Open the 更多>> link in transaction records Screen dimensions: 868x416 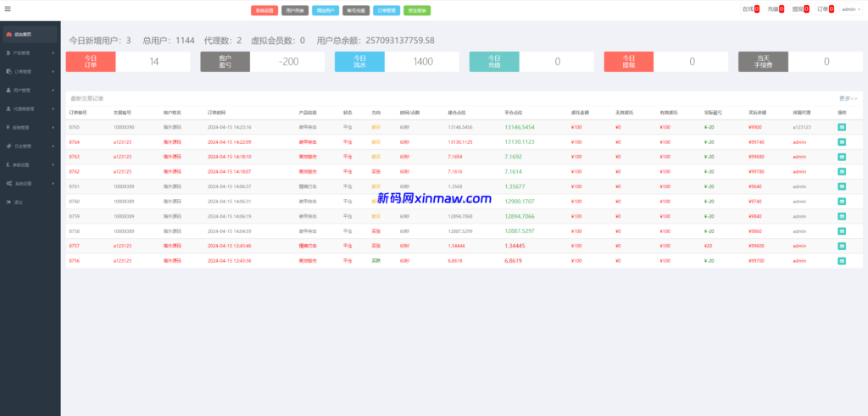[848, 98]
